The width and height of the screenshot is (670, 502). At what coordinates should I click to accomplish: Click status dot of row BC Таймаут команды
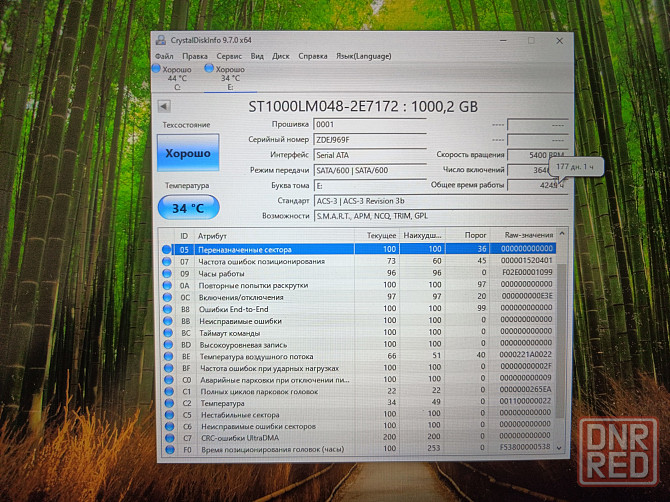pyautogui.click(x=168, y=333)
